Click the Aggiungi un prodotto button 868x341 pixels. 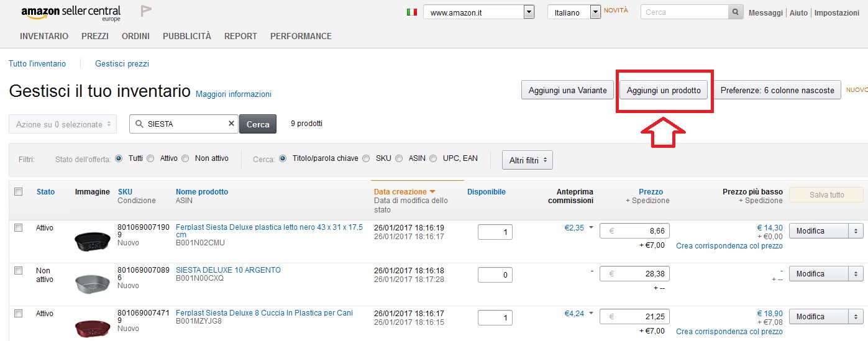664,90
